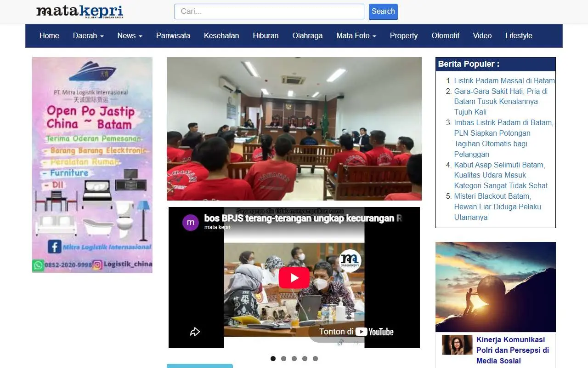Expand the News dropdown menu
The height and width of the screenshot is (368, 588).
coord(130,35)
